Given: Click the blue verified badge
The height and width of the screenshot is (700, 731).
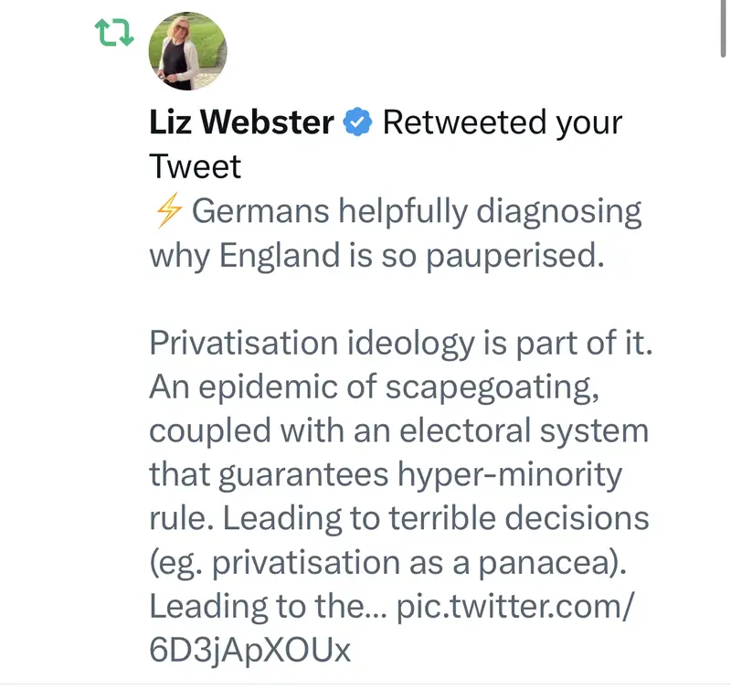Looking at the screenshot, I should point(357,122).
